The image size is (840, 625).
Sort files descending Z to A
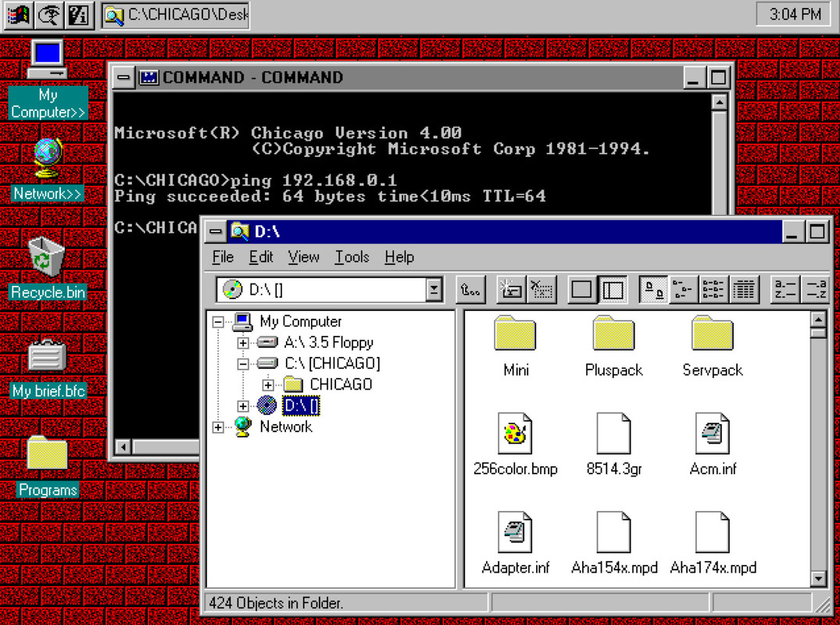815,290
